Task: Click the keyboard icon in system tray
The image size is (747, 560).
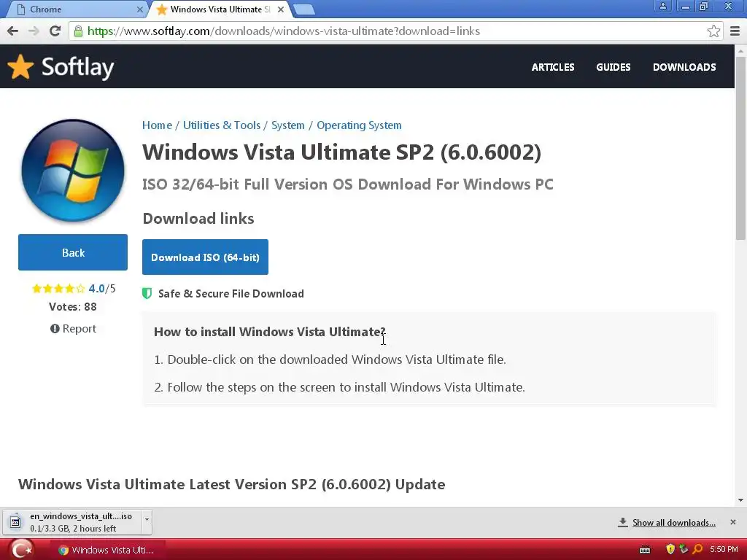Action: 645,550
